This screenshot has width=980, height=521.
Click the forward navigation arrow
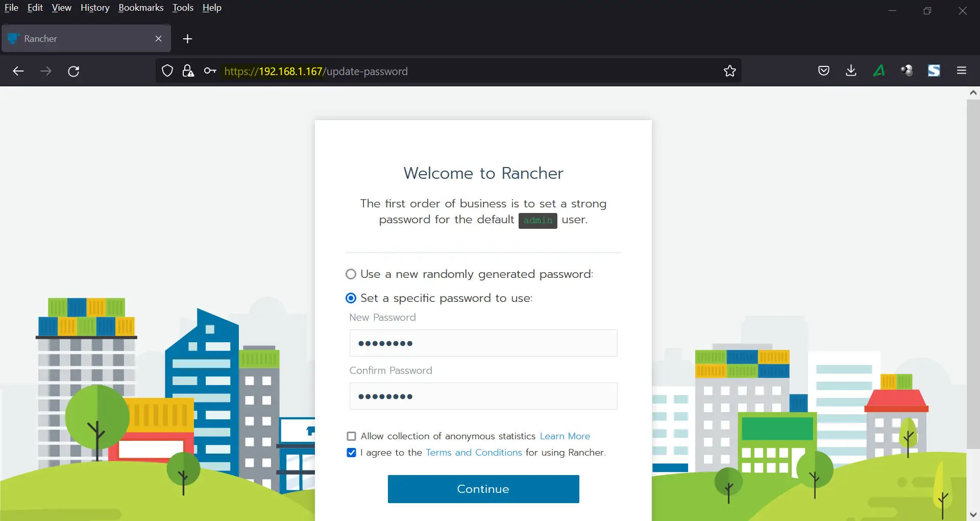tap(46, 71)
